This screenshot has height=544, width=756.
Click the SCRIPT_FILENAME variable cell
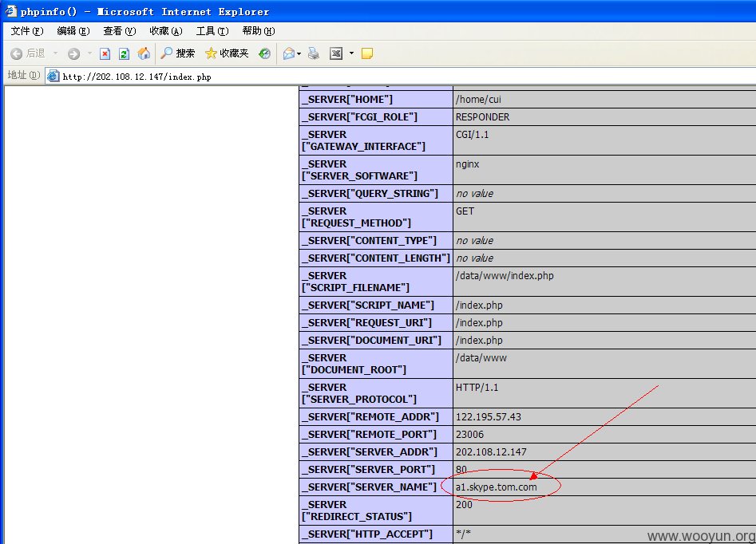tap(375, 282)
